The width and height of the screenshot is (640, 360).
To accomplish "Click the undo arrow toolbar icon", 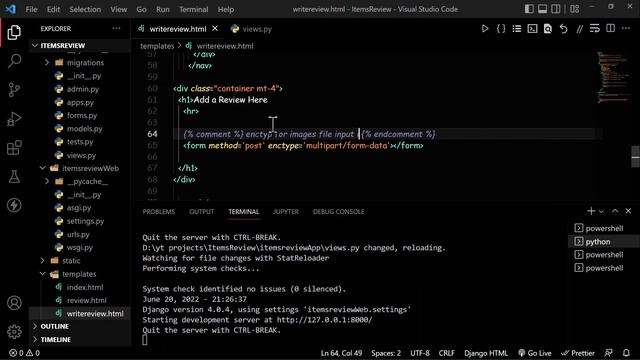I will 564,29.
